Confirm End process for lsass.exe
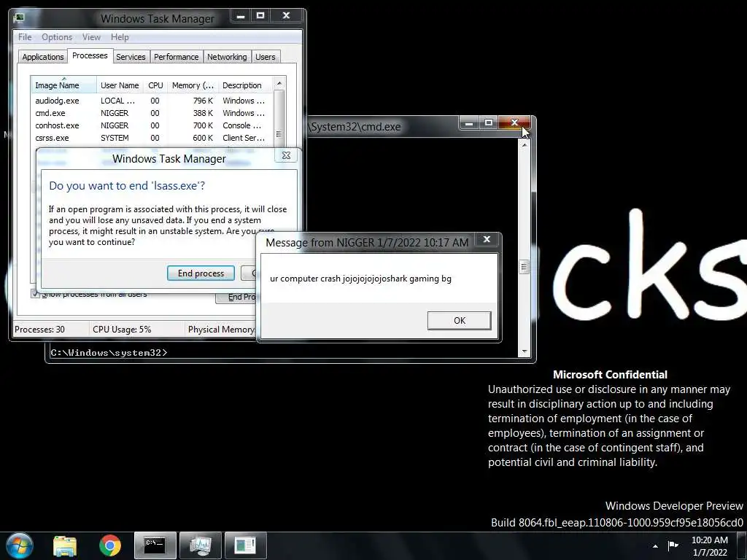Screen dimensions: 747x560 point(201,273)
